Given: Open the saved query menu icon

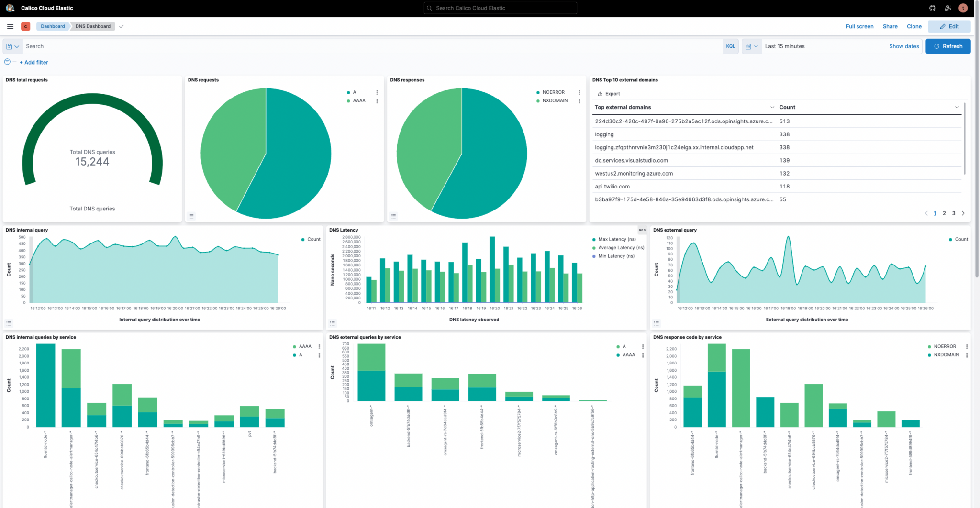Looking at the screenshot, I should click(12, 46).
